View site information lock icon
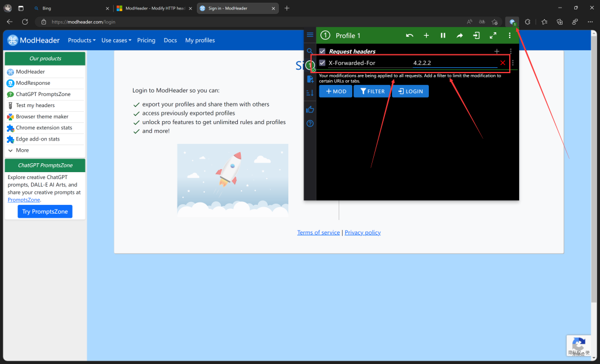600x364 pixels. [x=43, y=22]
